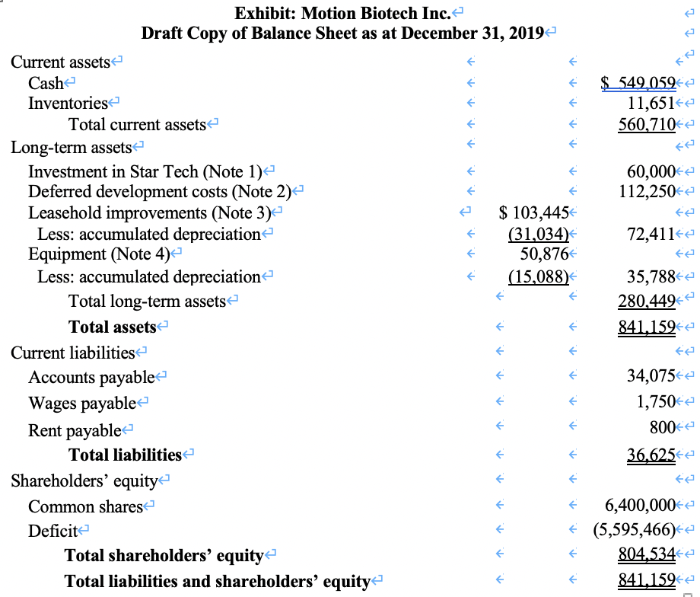
Task: Click 'Investment in Star Tech (Note 1)'
Action: pos(145,171)
